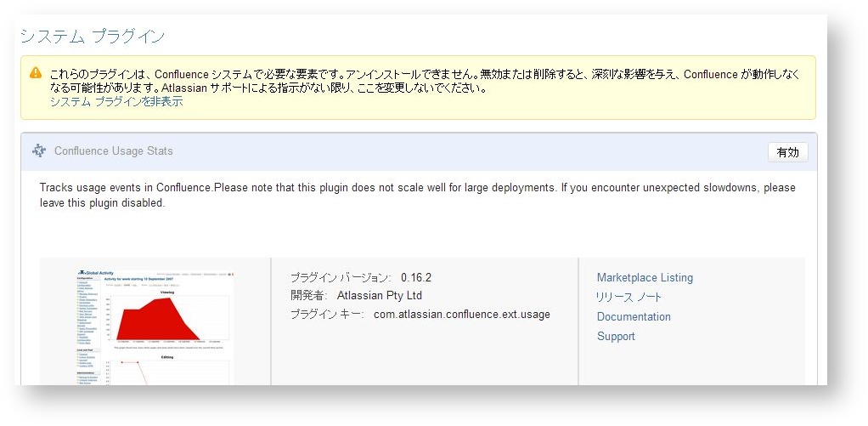Click the yellow warning triangle icon
The height and width of the screenshot is (426, 868).
[36, 72]
